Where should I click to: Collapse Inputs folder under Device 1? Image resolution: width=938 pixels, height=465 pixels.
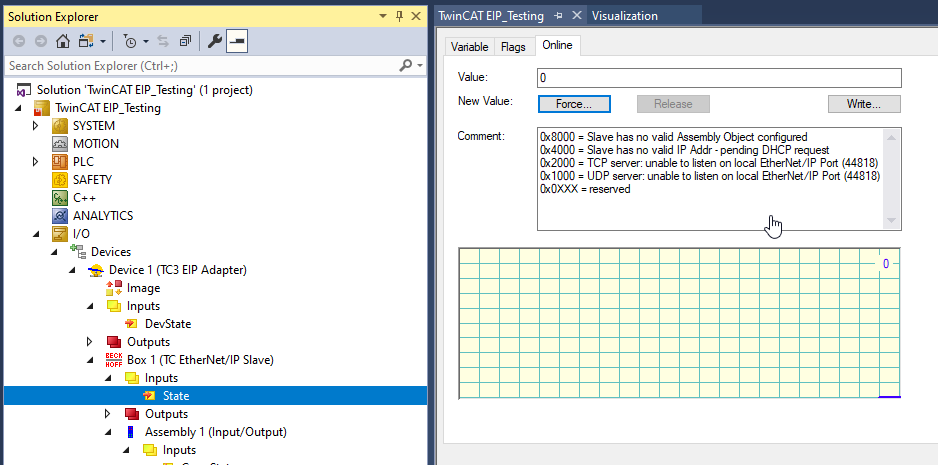[x=90, y=306]
